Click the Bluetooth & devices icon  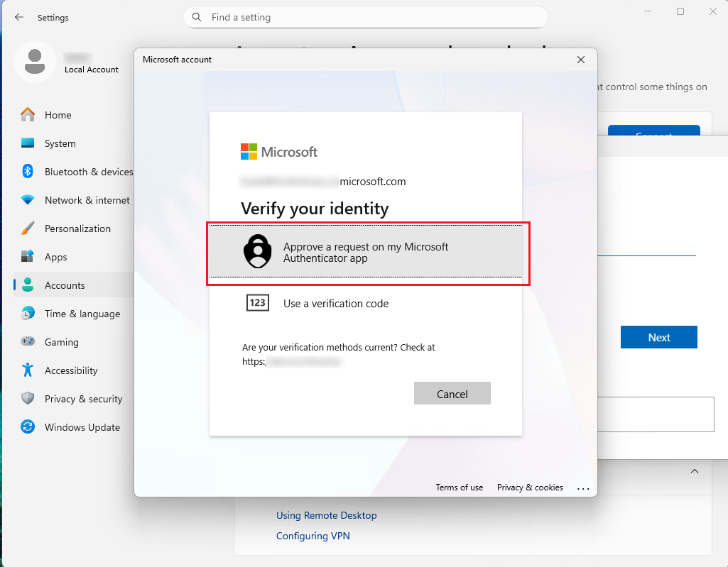[x=27, y=172]
